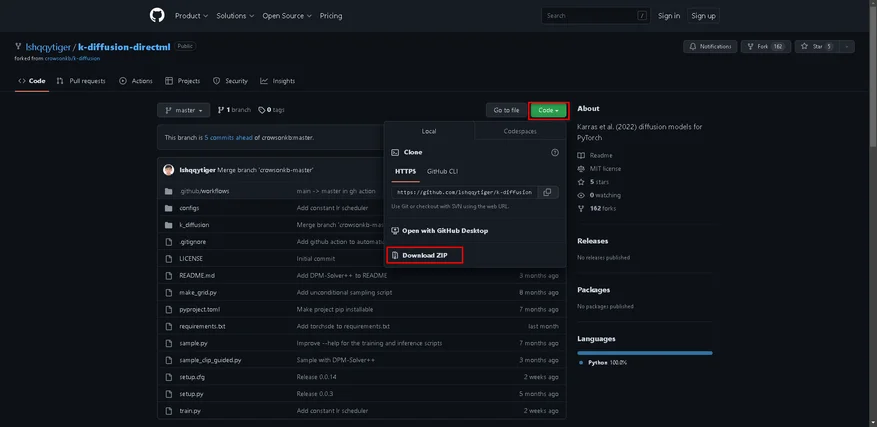
Task: Open the 5 commits ahead link
Action: click(228, 138)
